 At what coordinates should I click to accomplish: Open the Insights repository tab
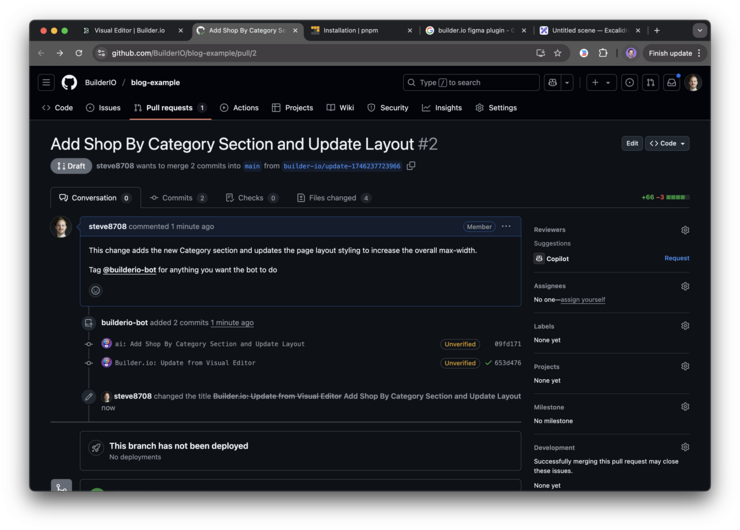[442, 108]
